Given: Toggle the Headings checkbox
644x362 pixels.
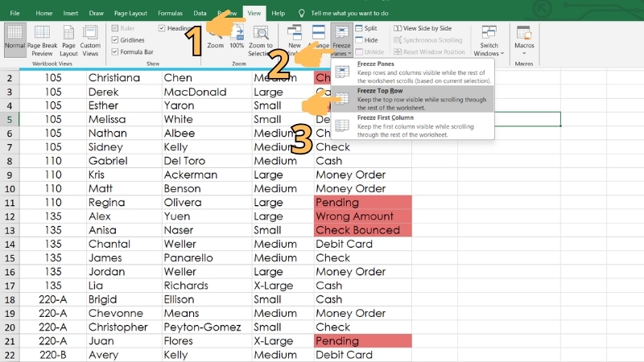Looking at the screenshot, I should pos(163,28).
